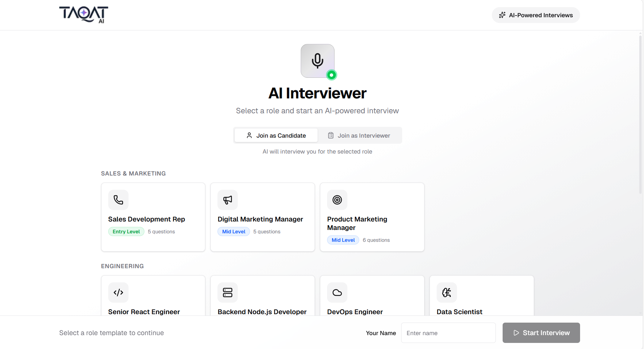Click the TAQAT AI logo

point(84,15)
